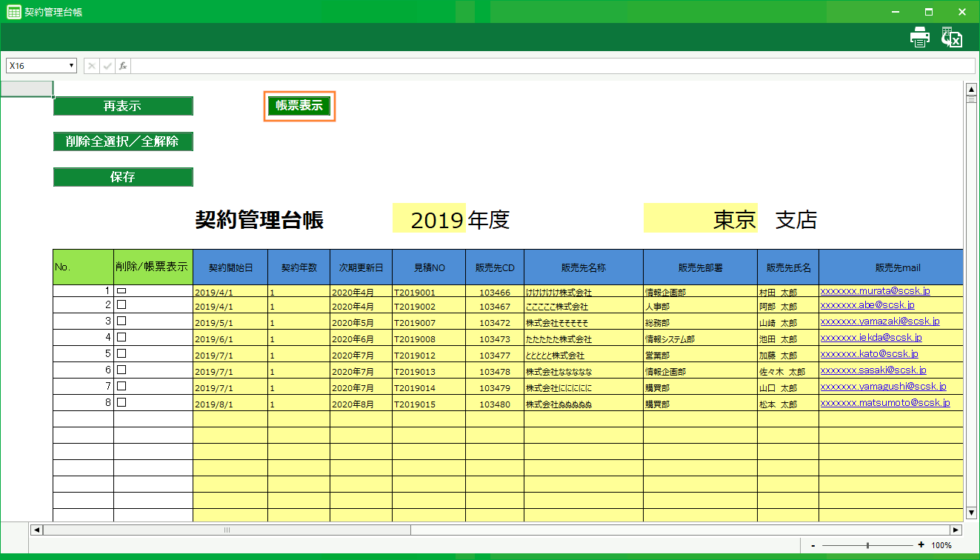Click the zoom out minus icon
This screenshot has width=980, height=560.
click(813, 545)
